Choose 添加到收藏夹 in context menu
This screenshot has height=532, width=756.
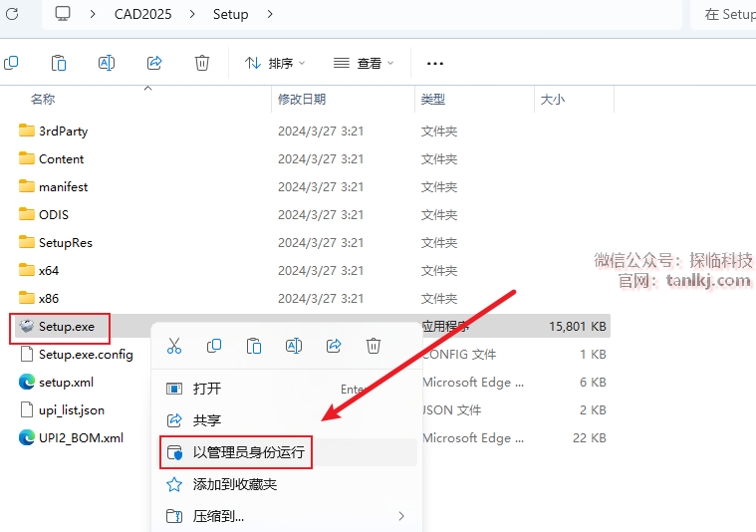tap(288, 484)
